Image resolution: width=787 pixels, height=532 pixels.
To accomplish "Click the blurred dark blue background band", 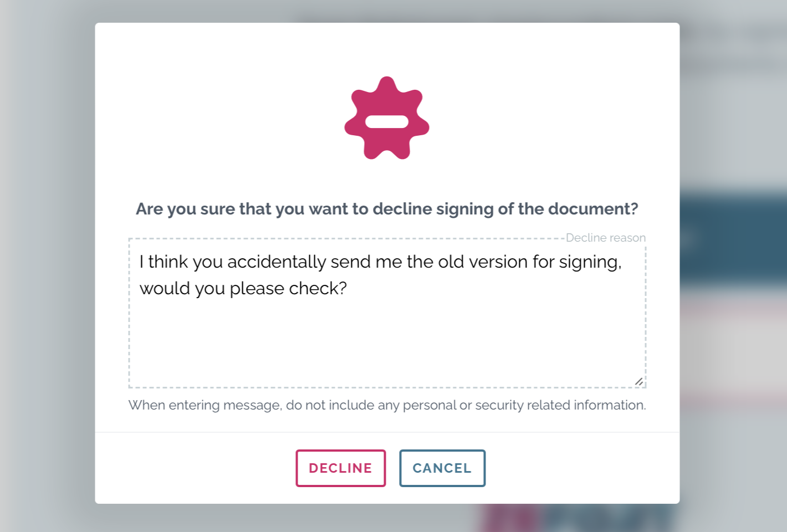I will 733,238.
